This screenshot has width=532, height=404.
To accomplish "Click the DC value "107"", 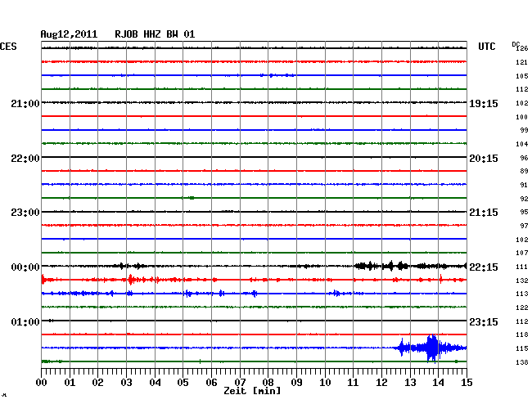I will (x=522, y=254).
